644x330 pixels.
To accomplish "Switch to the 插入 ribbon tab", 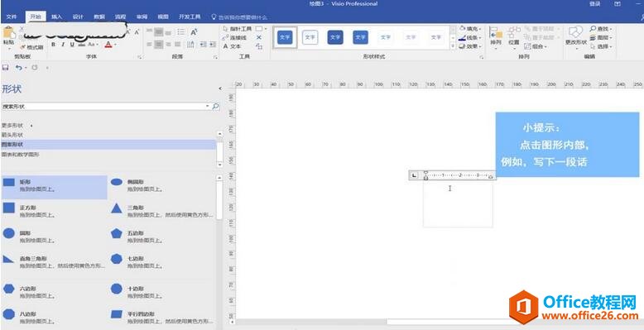I will click(x=56, y=17).
